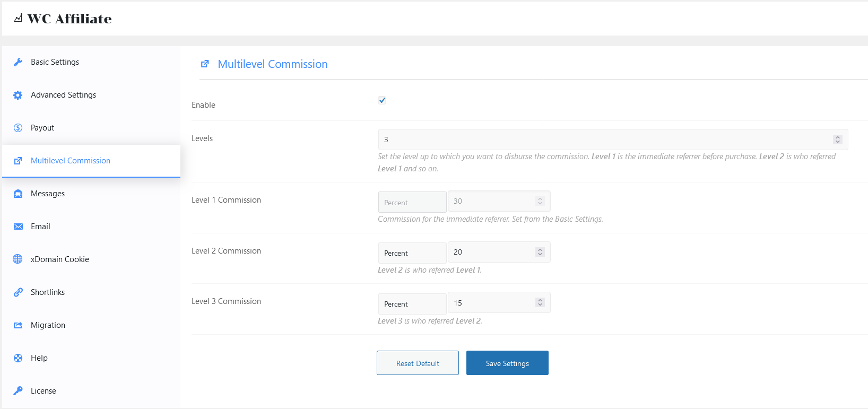
Task: Click the Level 1 Commission value stepper
Action: (540, 201)
